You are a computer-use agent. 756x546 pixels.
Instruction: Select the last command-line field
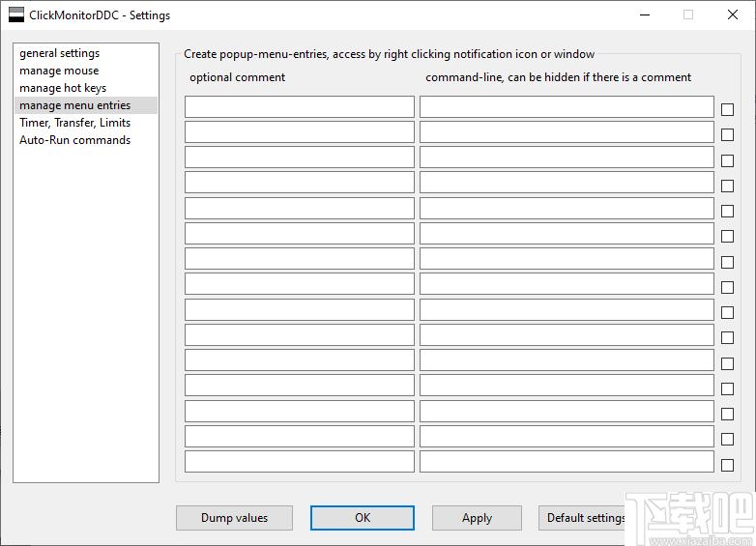(567, 461)
